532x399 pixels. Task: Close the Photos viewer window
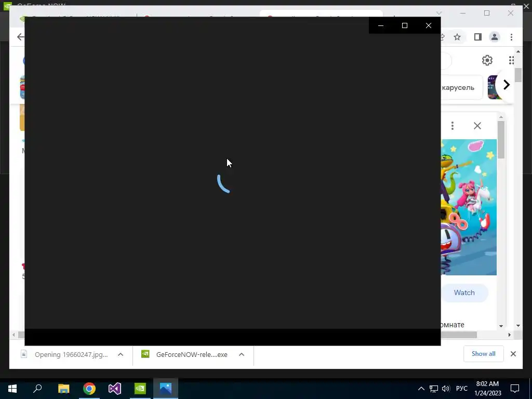point(429,25)
